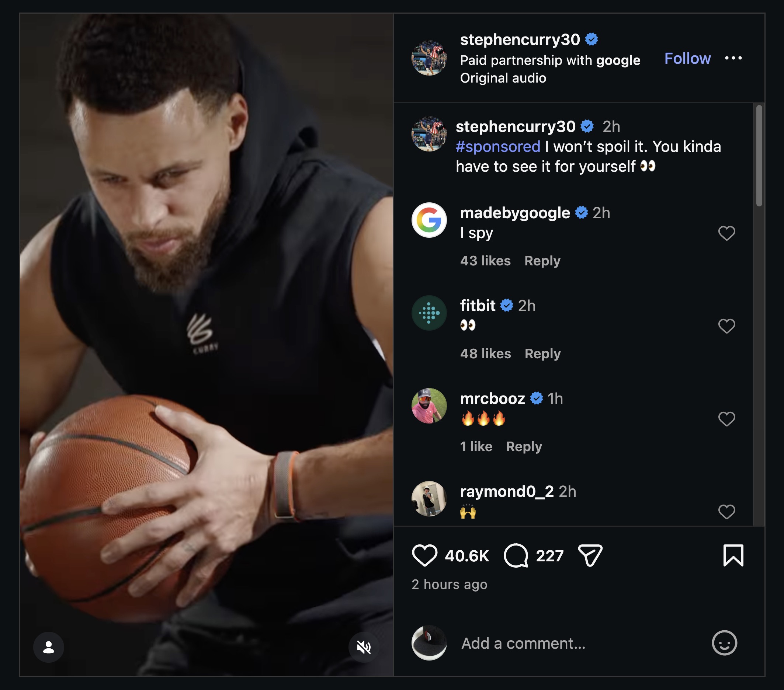Screen dimensions: 784x690
Task: Like the fitbit comment
Action: pyautogui.click(x=726, y=326)
